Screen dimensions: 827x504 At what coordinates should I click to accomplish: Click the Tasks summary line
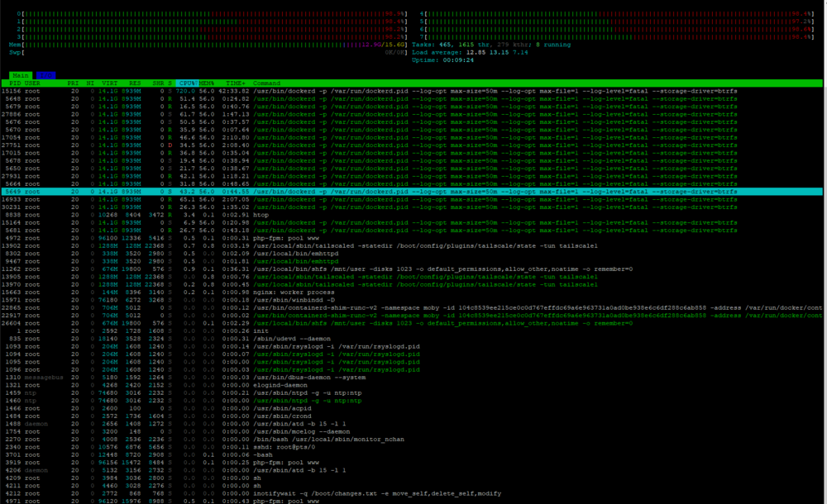[491, 45]
